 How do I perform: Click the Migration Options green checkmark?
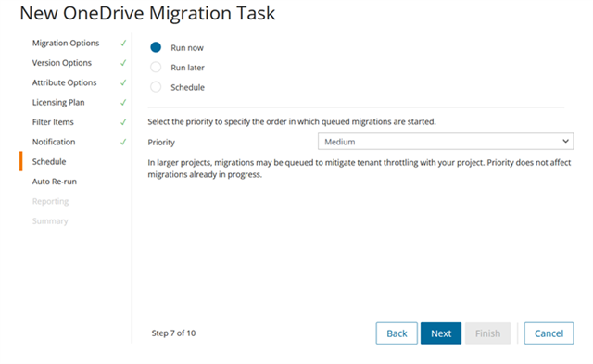click(123, 44)
